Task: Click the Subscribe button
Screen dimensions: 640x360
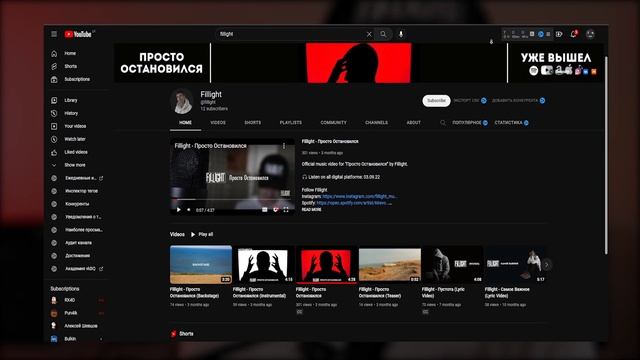Action: (436, 100)
